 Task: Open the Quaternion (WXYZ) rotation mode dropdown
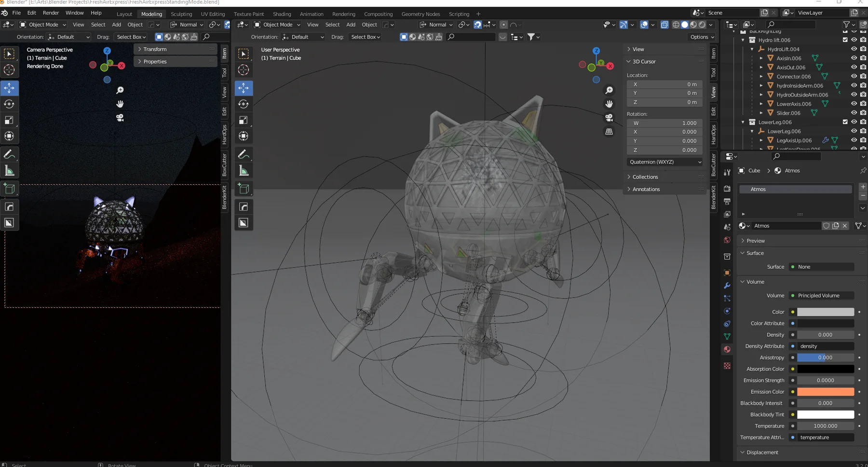click(665, 162)
